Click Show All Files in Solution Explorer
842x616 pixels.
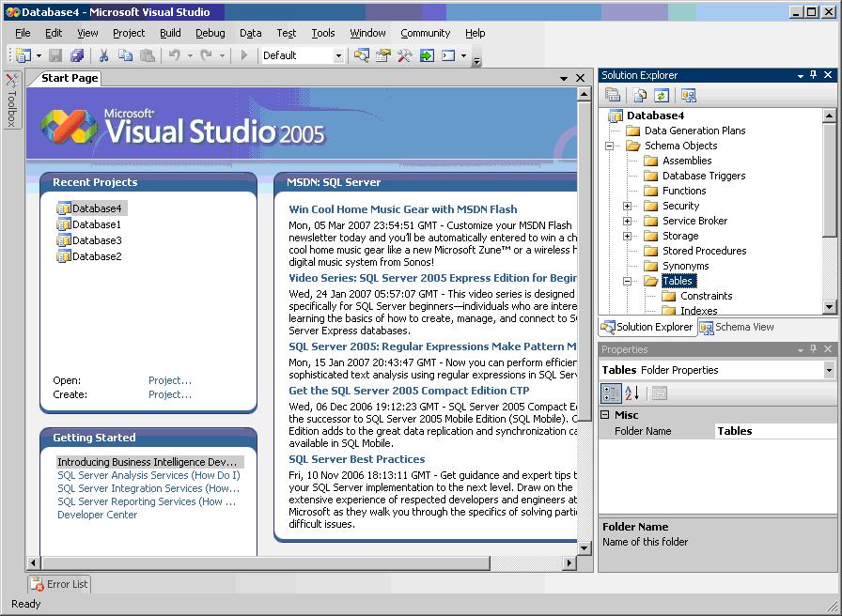pyautogui.click(x=640, y=96)
